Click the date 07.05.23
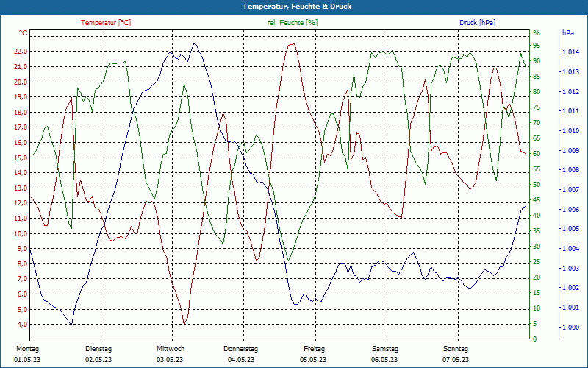The width and height of the screenshot is (588, 368). point(456,360)
